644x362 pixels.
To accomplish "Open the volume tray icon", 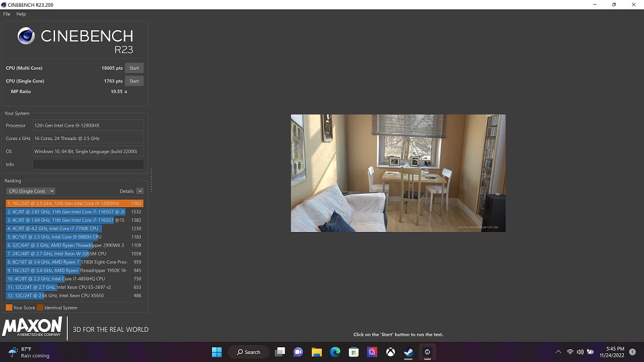I will coord(580,352).
